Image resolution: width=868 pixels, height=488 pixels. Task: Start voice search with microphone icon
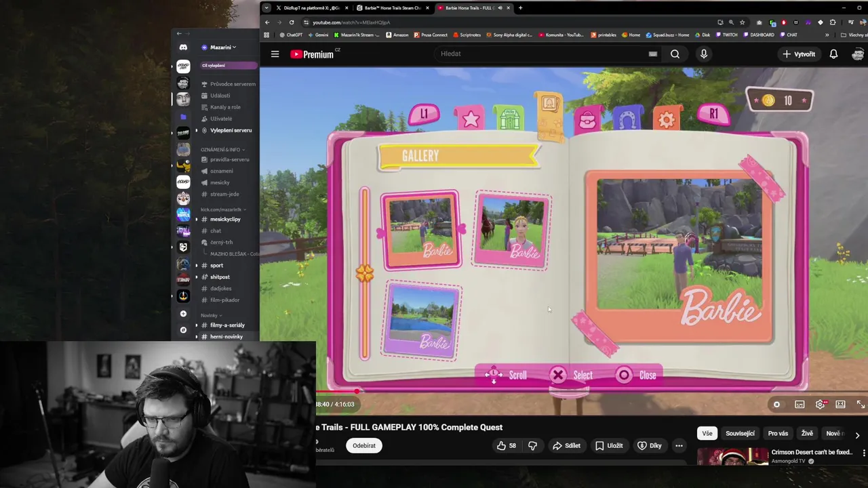pos(703,54)
